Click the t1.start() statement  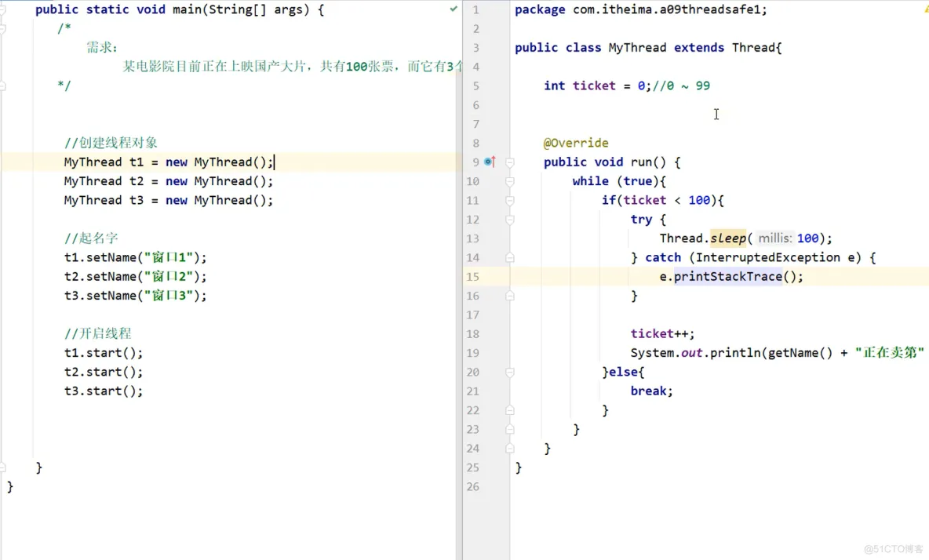(102, 352)
